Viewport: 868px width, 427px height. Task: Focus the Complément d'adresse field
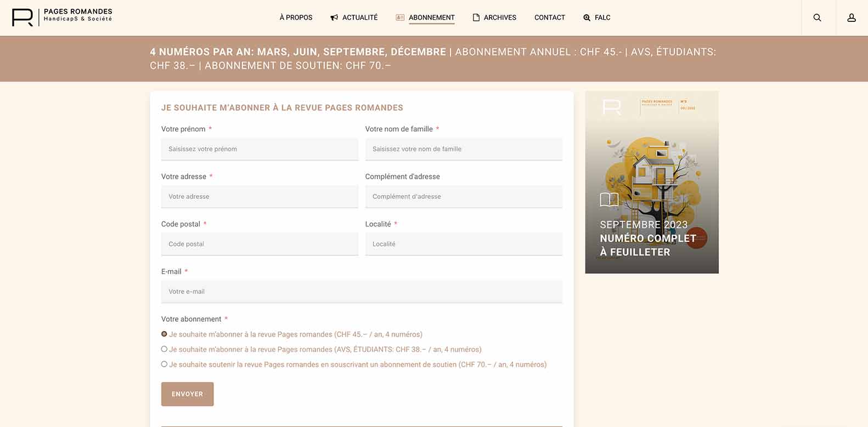464,196
